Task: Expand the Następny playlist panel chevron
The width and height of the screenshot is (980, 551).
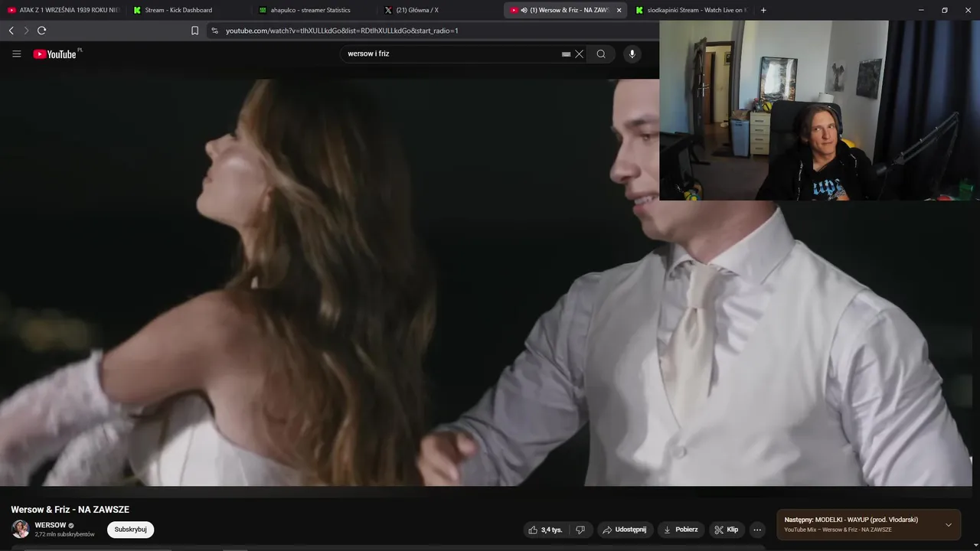Action: click(x=949, y=525)
